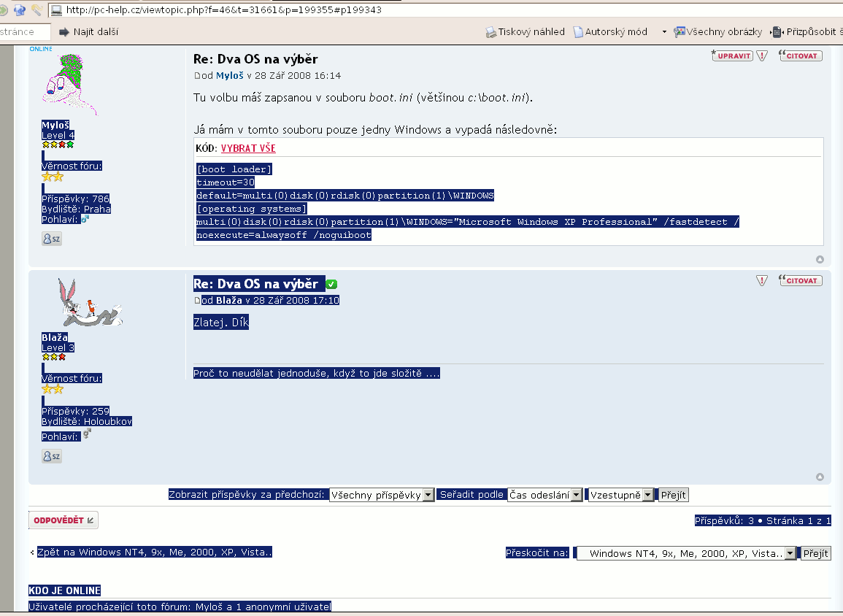The height and width of the screenshot is (616, 843).
Task: Click the post icon before Myloš's date
Action: pyautogui.click(x=197, y=76)
